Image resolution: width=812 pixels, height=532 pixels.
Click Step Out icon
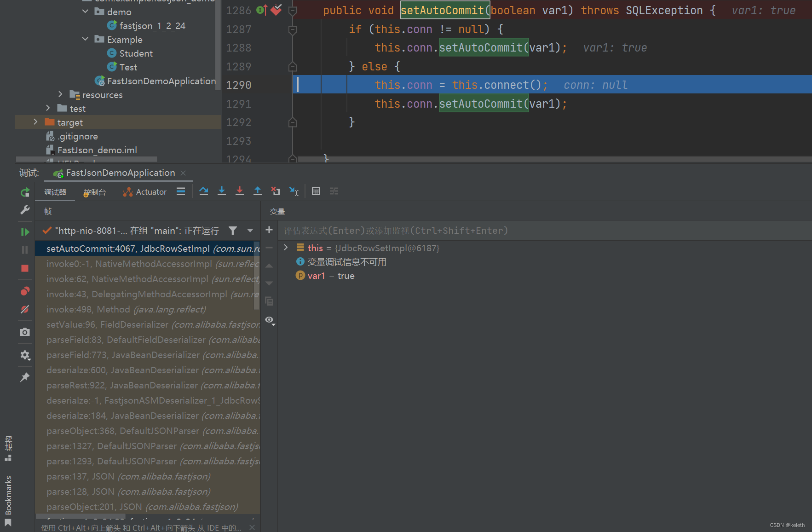(x=258, y=191)
